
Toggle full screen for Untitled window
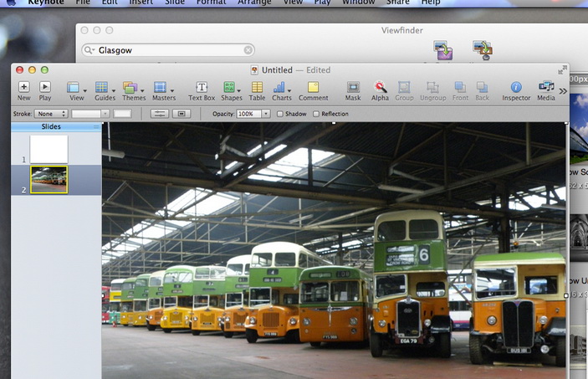pyautogui.click(x=562, y=69)
